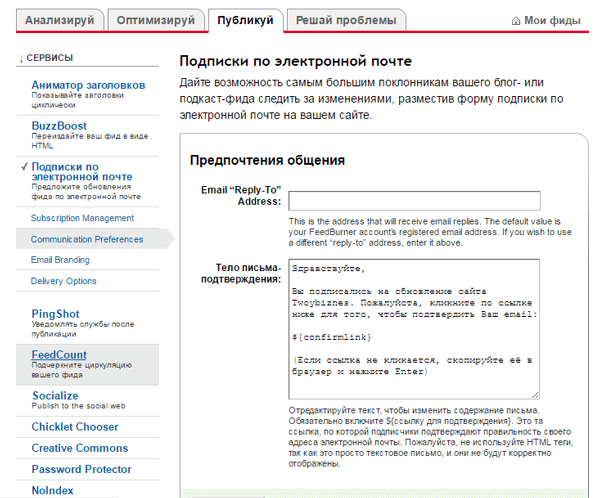Go to the Решай проблемы tab
Viewport: 600px width, 498px height.
pos(346,20)
